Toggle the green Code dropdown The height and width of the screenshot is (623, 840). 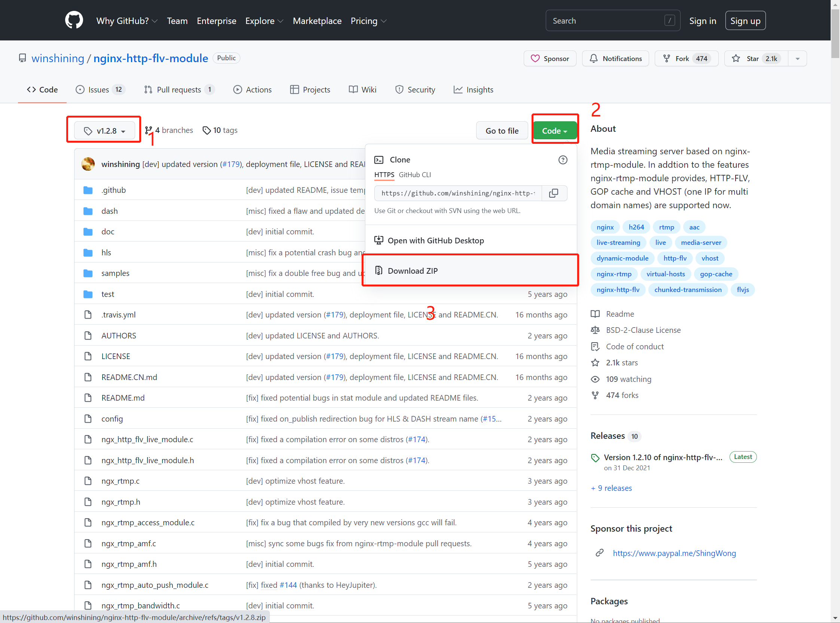pos(554,131)
